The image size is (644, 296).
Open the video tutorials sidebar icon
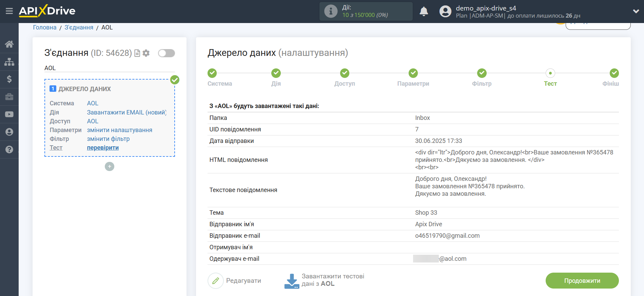point(9,114)
